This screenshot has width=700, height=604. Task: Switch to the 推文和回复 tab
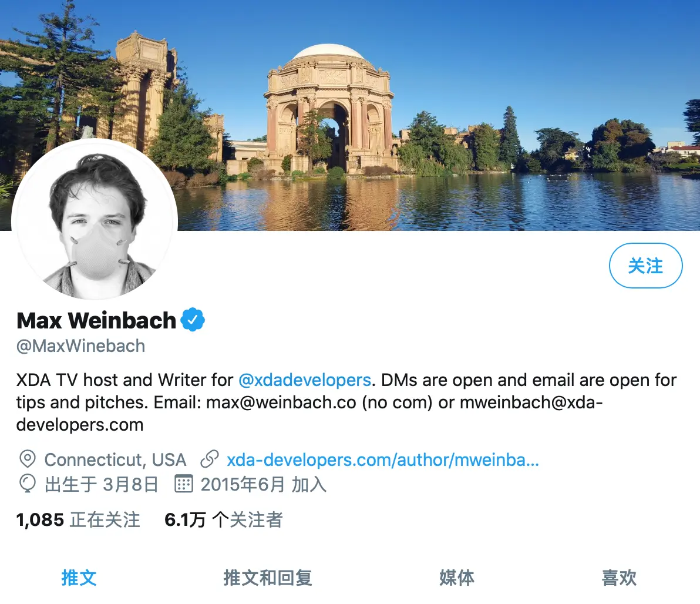(268, 578)
